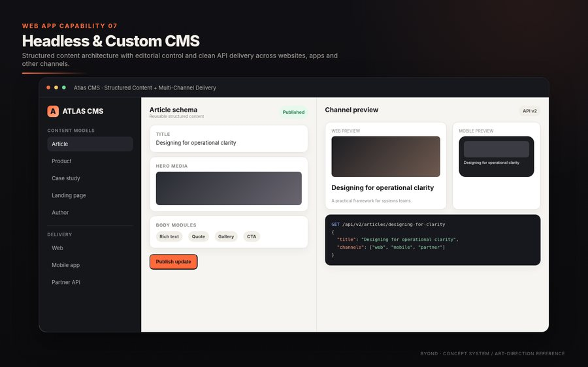Open Mobile app delivery channel

[x=90, y=265]
